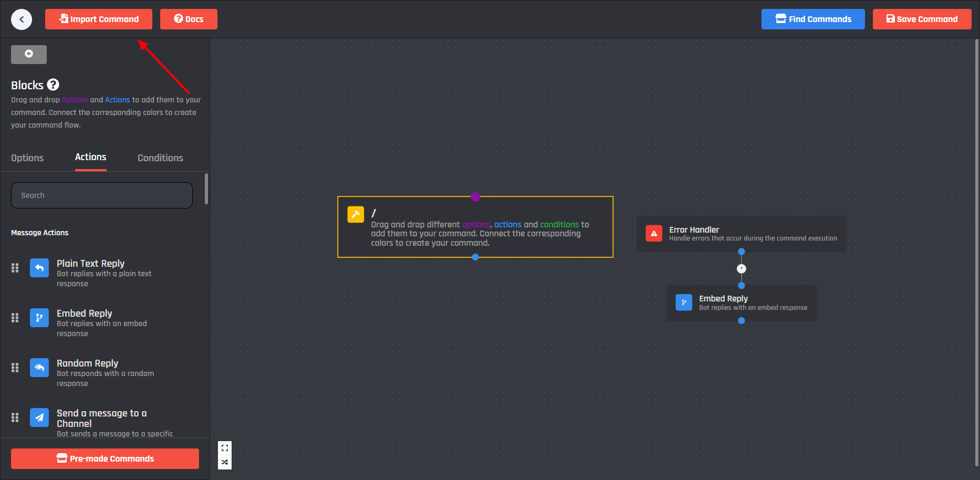Click the Find Commands button
This screenshot has height=480, width=980.
(813, 19)
